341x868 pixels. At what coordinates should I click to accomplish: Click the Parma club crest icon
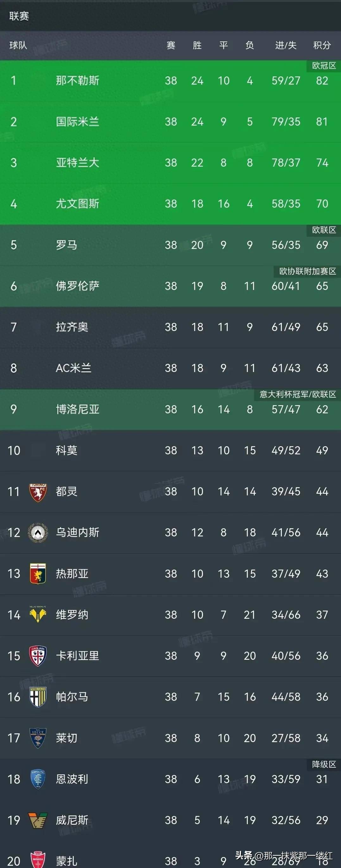click(38, 697)
